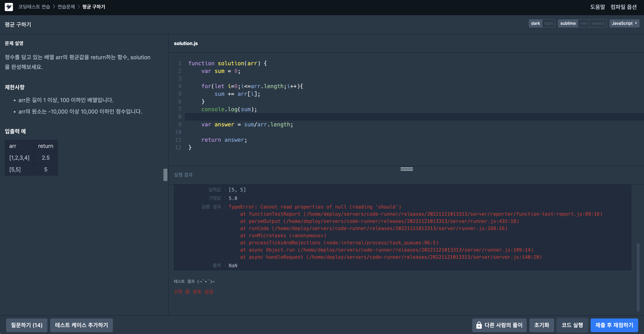
Task: Click the 2.5 return value cell
Action: pos(46,158)
